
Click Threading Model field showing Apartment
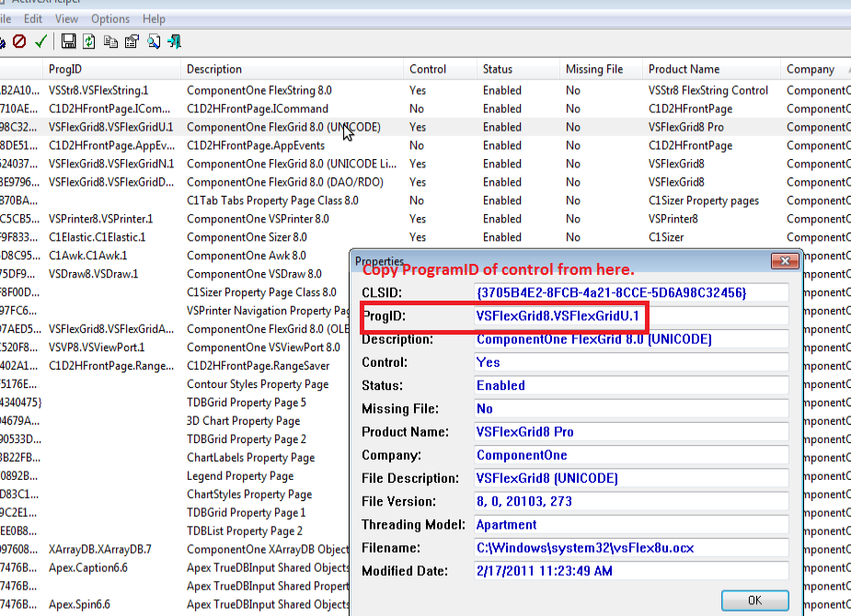point(631,525)
